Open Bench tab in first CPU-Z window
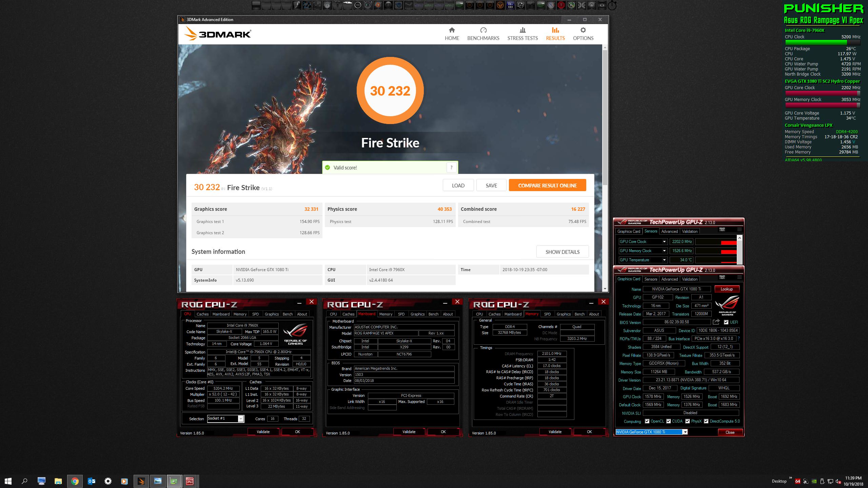 click(x=288, y=314)
